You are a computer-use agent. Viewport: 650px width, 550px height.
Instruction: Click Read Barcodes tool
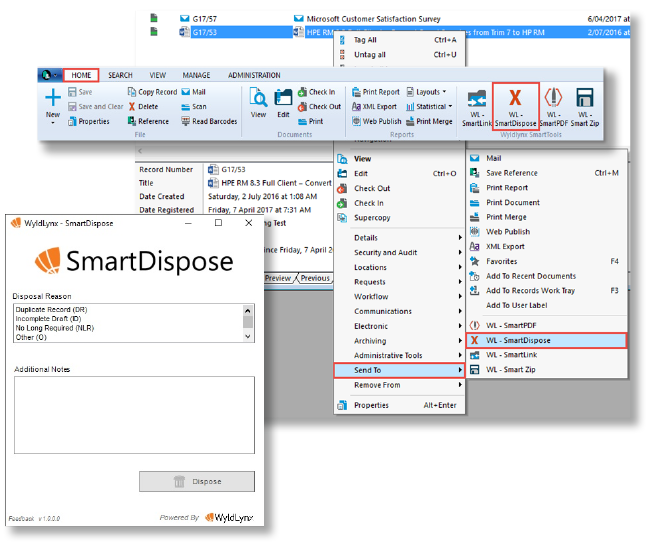209,121
